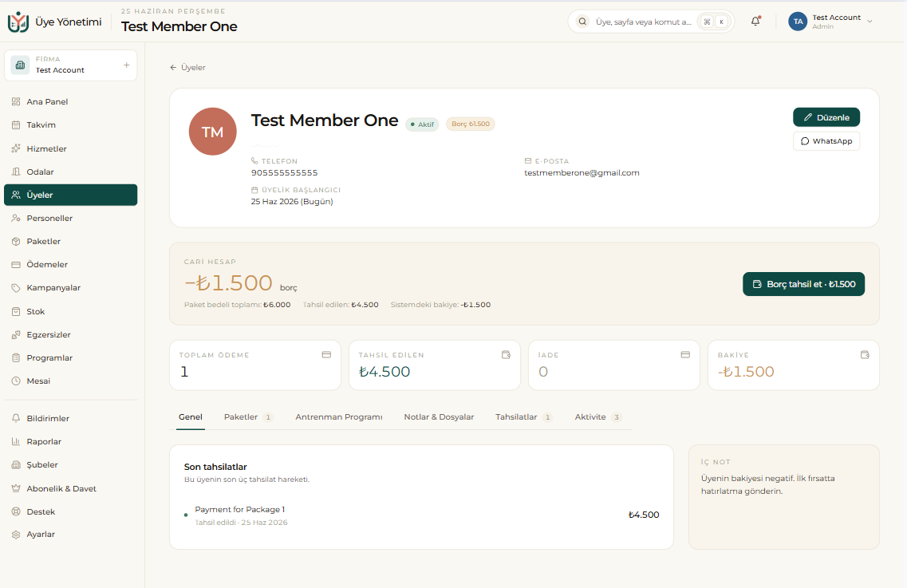Click Borç tahsil et ₺1.500 button
The width and height of the screenshot is (907, 588).
(803, 284)
